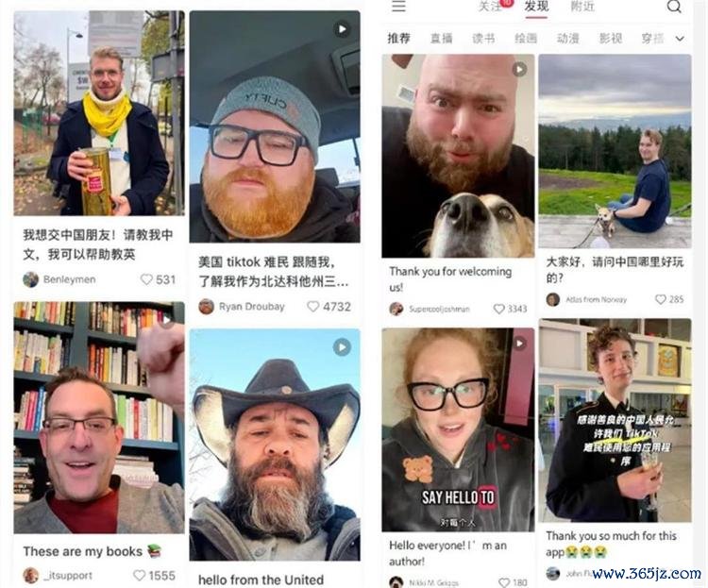Tap heart icon on Supercooljoshman post

[499, 309]
